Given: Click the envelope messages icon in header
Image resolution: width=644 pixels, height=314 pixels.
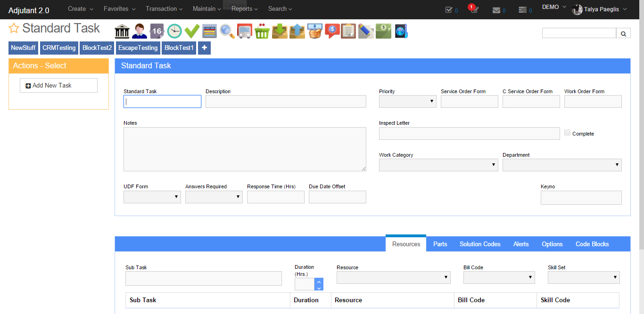Looking at the screenshot, I should click(496, 10).
